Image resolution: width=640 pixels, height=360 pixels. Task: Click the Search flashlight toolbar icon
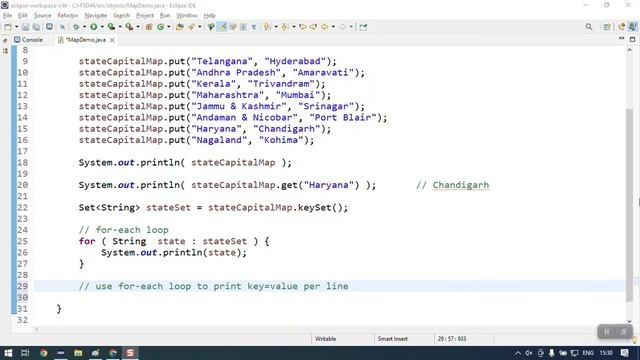(191, 27)
